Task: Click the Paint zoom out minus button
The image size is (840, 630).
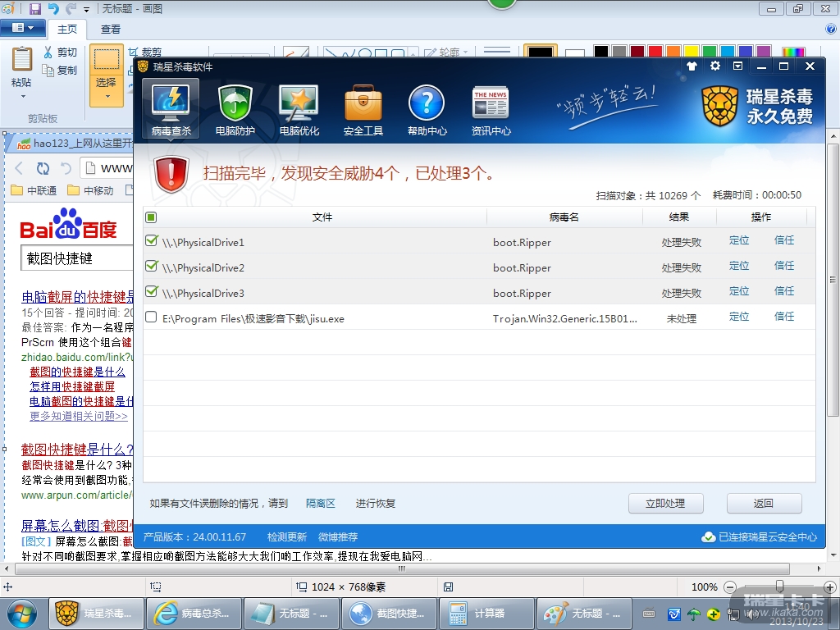Action: pos(729,587)
